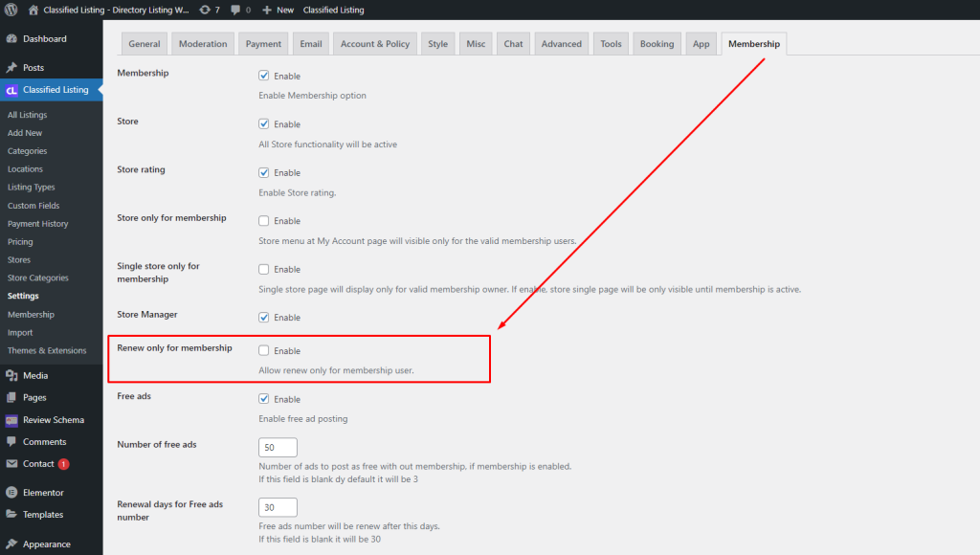Click Add New in sidebar submenu

click(x=25, y=133)
